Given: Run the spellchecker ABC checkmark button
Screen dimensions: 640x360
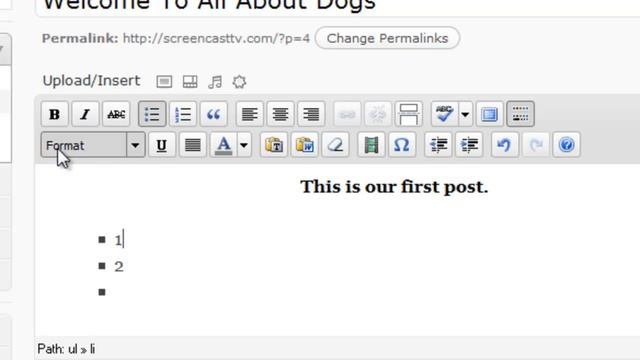Looking at the screenshot, I should coord(444,114).
